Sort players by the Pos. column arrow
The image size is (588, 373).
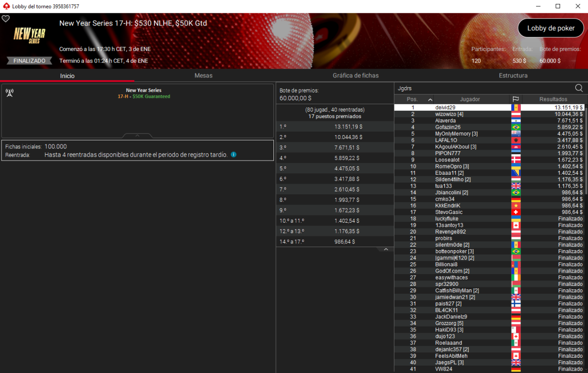click(430, 99)
